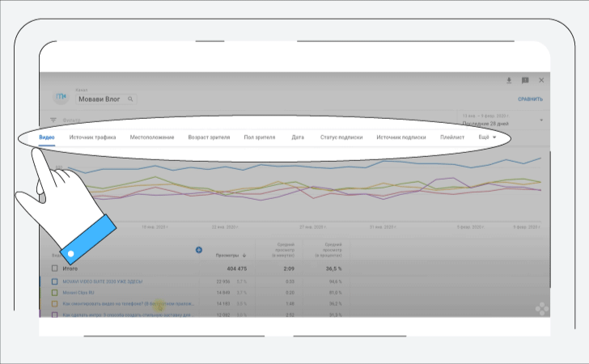The image size is (589, 364).
Task: Click the blue plus add-metric icon
Action: 199,250
